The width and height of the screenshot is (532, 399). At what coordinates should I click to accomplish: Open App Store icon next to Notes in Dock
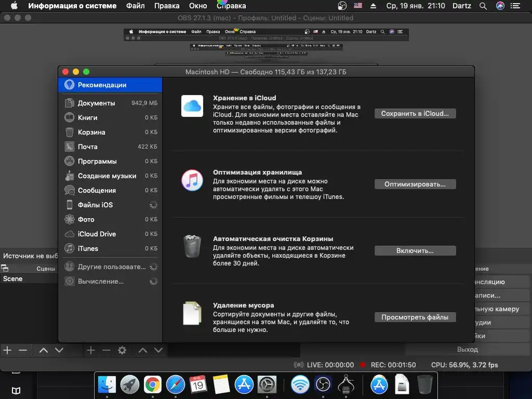244,385
